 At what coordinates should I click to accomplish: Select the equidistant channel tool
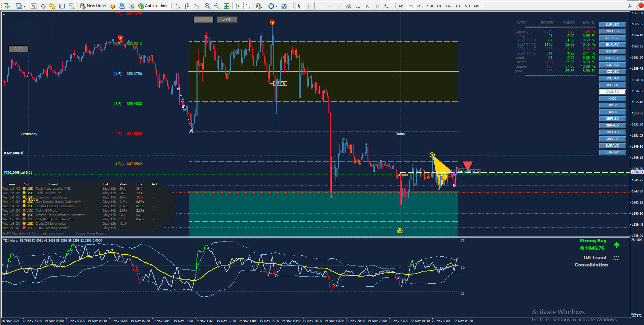(348, 6)
